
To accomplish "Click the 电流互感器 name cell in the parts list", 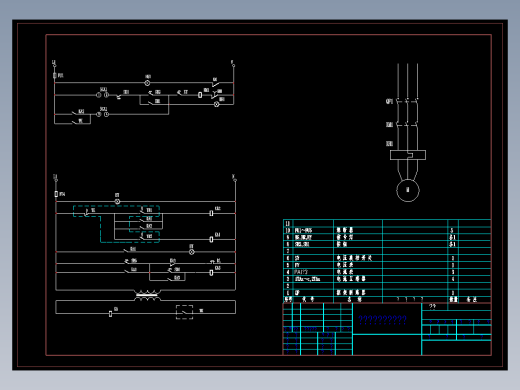I will [x=351, y=279].
